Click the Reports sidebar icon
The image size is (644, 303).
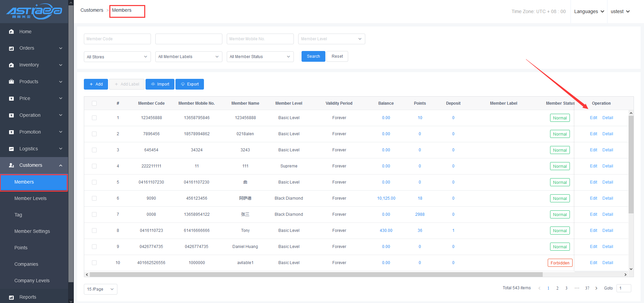tap(11, 297)
